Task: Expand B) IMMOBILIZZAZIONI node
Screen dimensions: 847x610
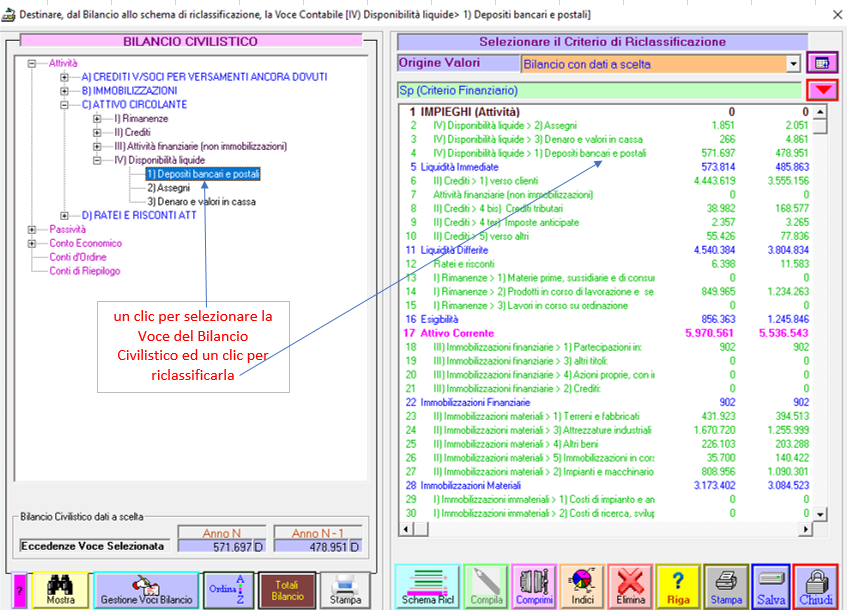Action: [x=64, y=91]
